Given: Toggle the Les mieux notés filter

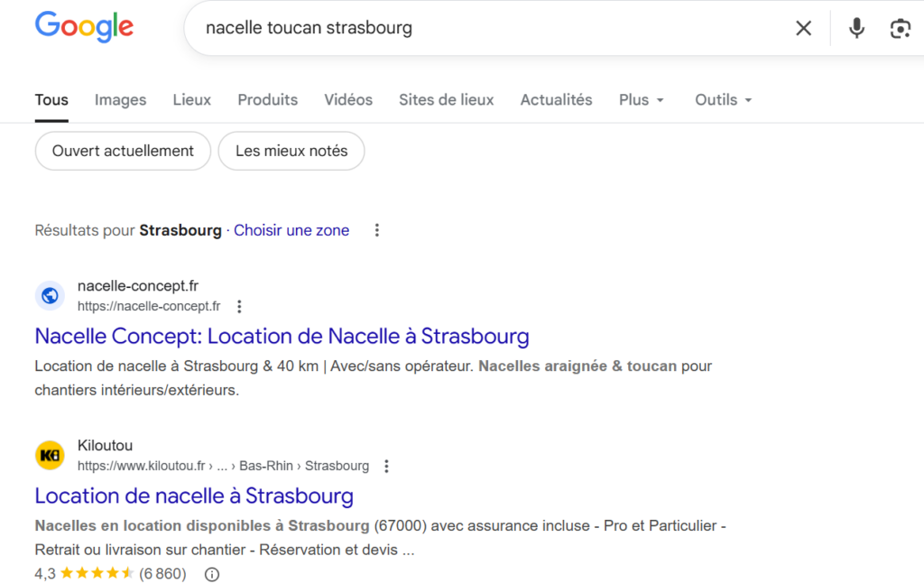Looking at the screenshot, I should tap(291, 151).
